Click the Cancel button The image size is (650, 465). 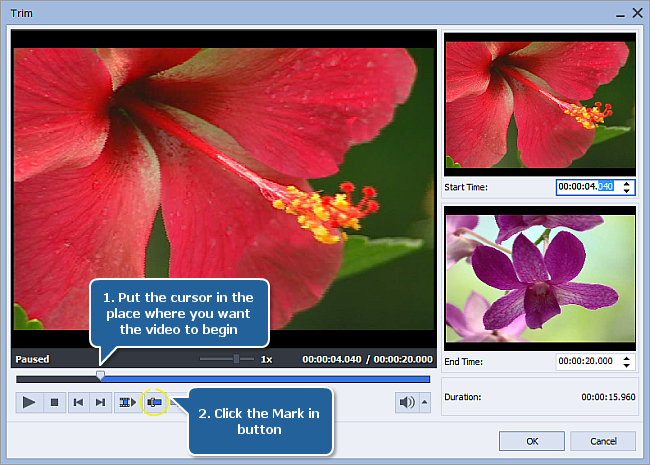(x=603, y=441)
